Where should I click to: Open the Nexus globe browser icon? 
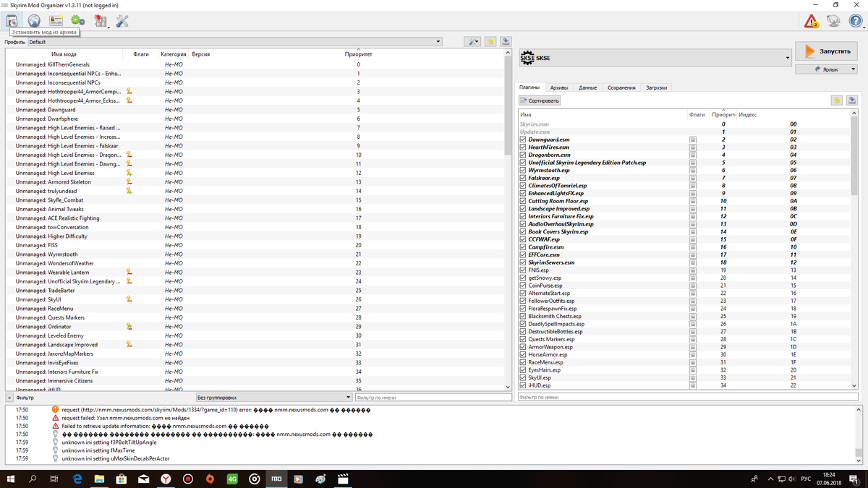click(34, 20)
